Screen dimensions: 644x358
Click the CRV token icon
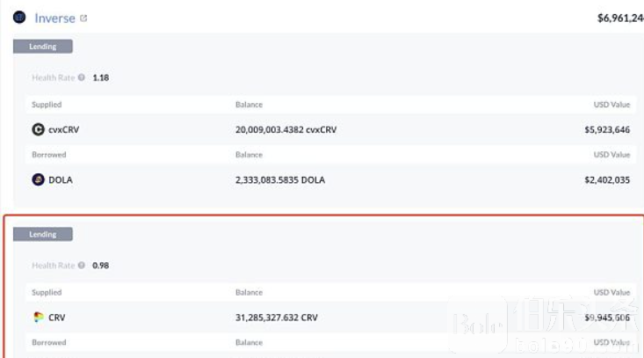pos(38,317)
